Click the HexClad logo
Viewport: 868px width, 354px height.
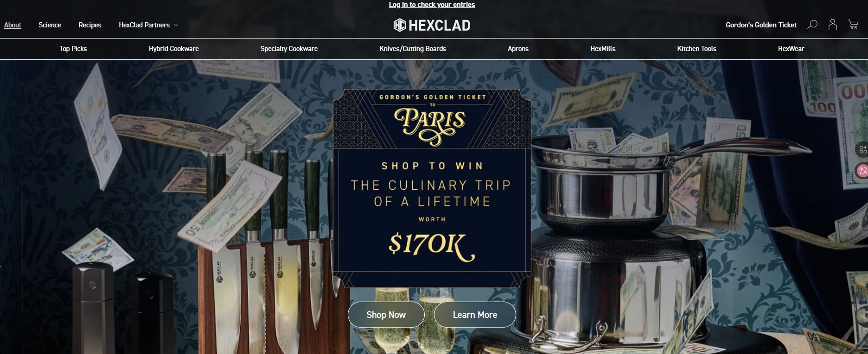(x=432, y=25)
